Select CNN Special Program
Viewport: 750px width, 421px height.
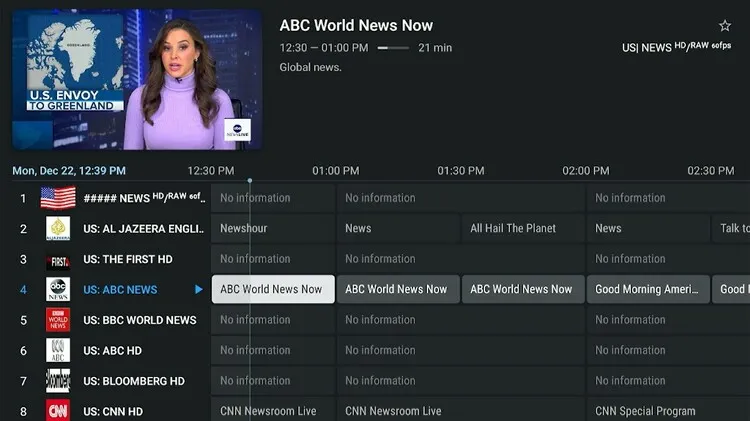point(669,410)
